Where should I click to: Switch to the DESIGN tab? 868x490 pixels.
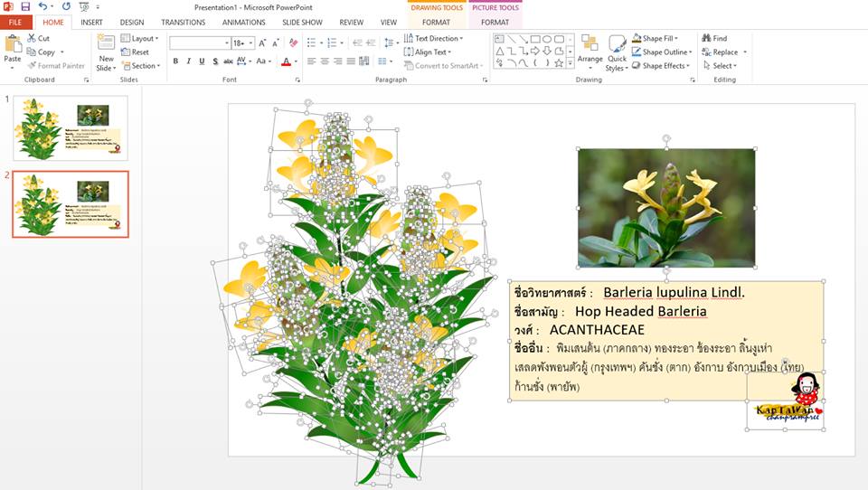[x=132, y=22]
